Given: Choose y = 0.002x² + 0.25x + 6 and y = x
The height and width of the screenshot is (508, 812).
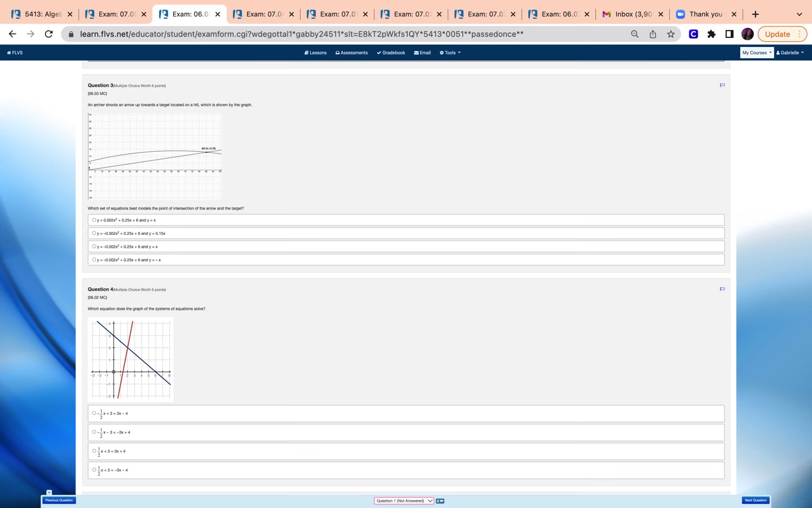Looking at the screenshot, I should (x=406, y=220).
